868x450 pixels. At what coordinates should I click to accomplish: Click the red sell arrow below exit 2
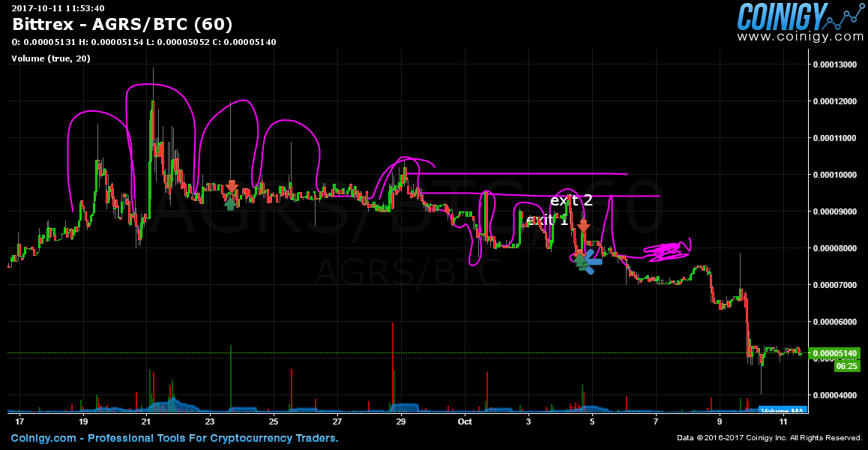click(x=583, y=226)
